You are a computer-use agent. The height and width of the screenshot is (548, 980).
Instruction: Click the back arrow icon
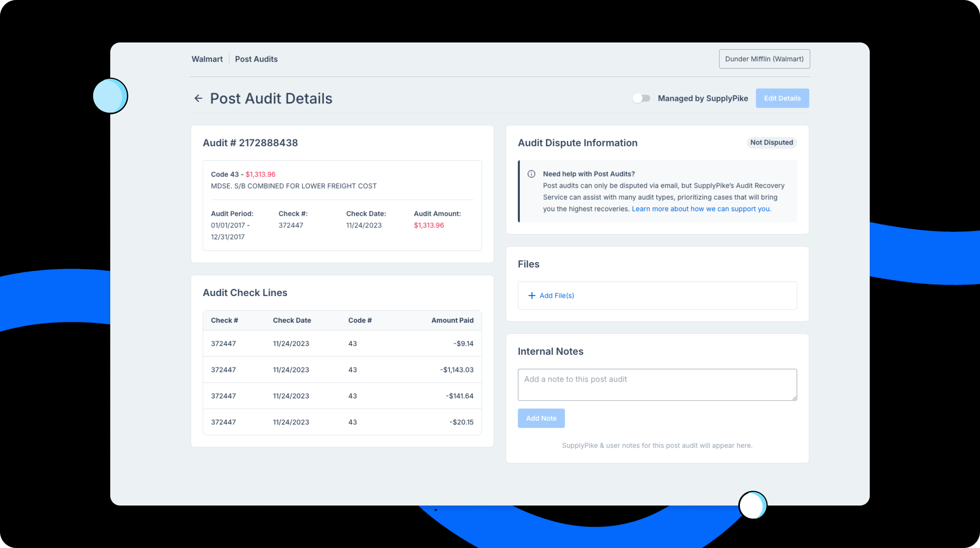tap(198, 98)
